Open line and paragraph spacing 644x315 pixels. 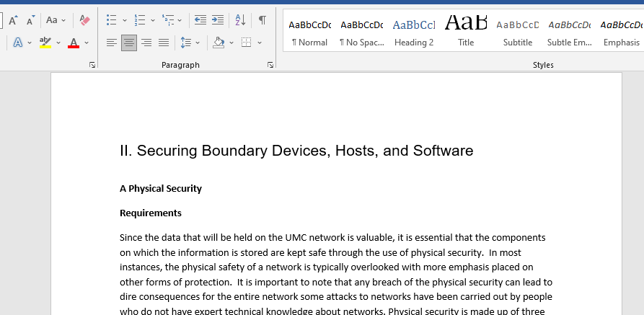point(186,43)
